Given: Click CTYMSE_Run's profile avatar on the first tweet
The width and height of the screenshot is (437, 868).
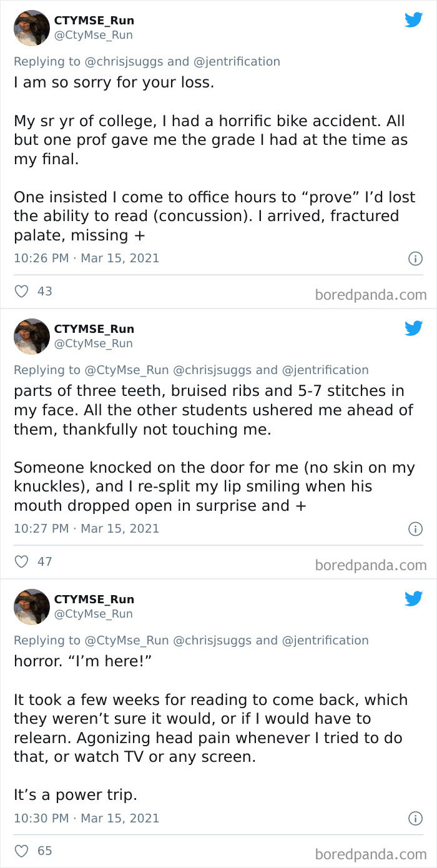Looking at the screenshot, I should [31, 28].
